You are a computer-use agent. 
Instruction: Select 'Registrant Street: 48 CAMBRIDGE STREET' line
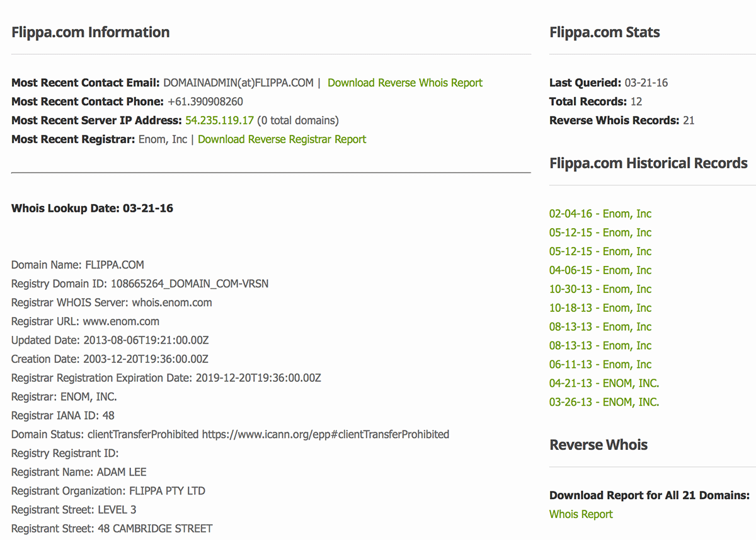pos(112,529)
